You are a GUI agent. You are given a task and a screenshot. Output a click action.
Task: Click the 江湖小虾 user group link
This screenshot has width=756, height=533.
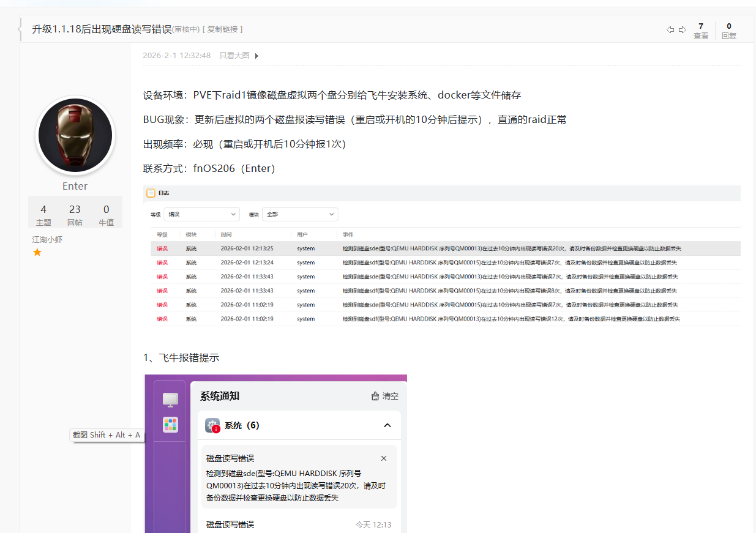point(47,239)
